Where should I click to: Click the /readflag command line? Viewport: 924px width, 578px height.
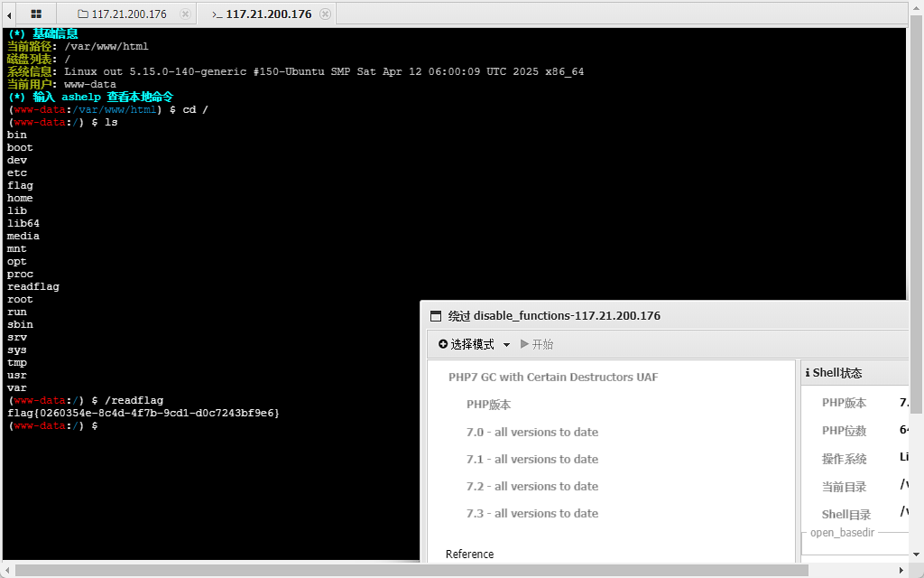point(86,400)
